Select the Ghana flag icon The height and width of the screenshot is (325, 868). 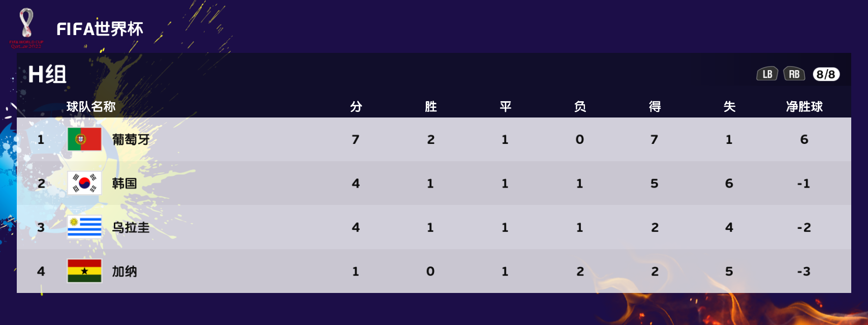[x=84, y=271]
